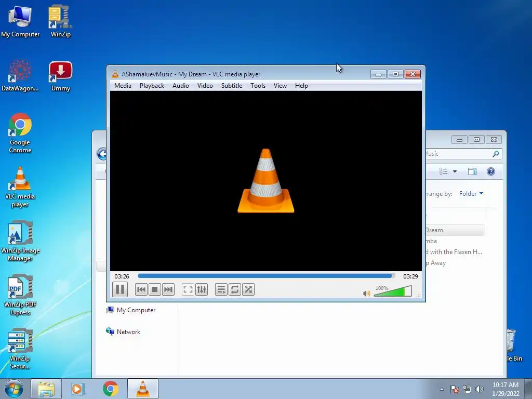This screenshot has width=532, height=399.
Task: Stop playback in VLC
Action: pos(155,289)
